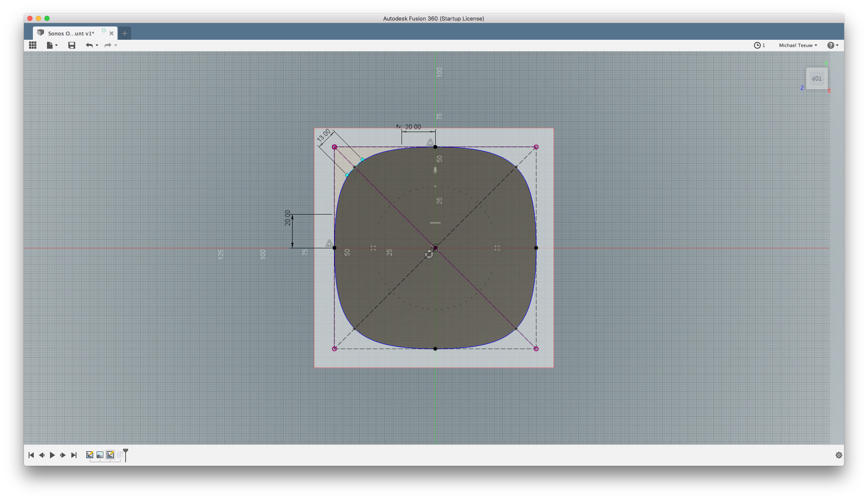Open the data panel grid icon
The width and height of the screenshot is (868, 500).
pyautogui.click(x=32, y=45)
